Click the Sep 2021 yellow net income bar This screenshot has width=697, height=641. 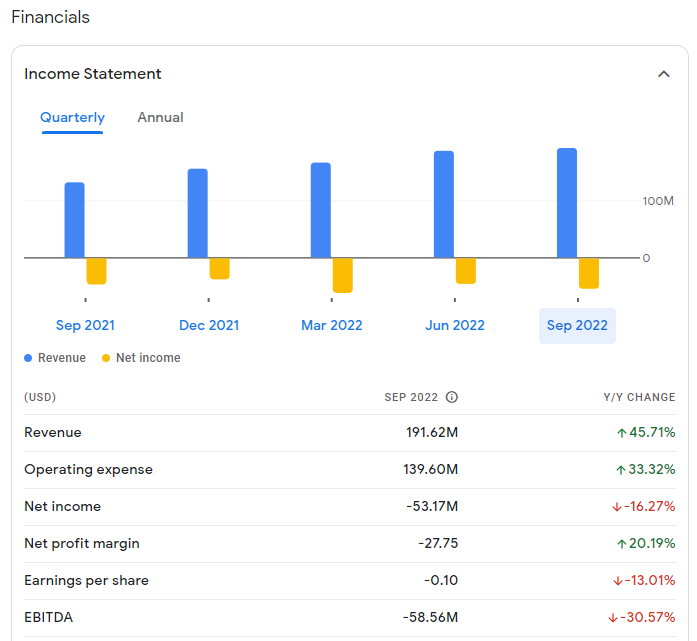pyautogui.click(x=96, y=271)
